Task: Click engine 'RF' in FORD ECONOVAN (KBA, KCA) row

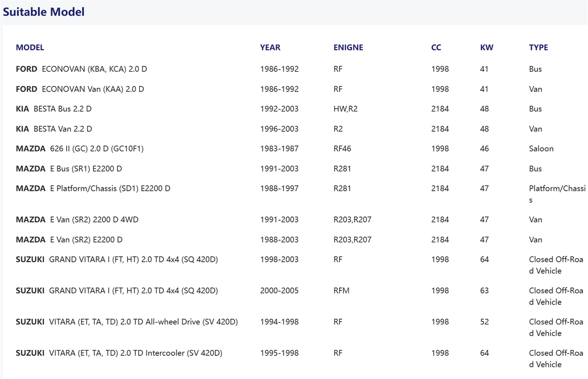Action: [x=338, y=69]
